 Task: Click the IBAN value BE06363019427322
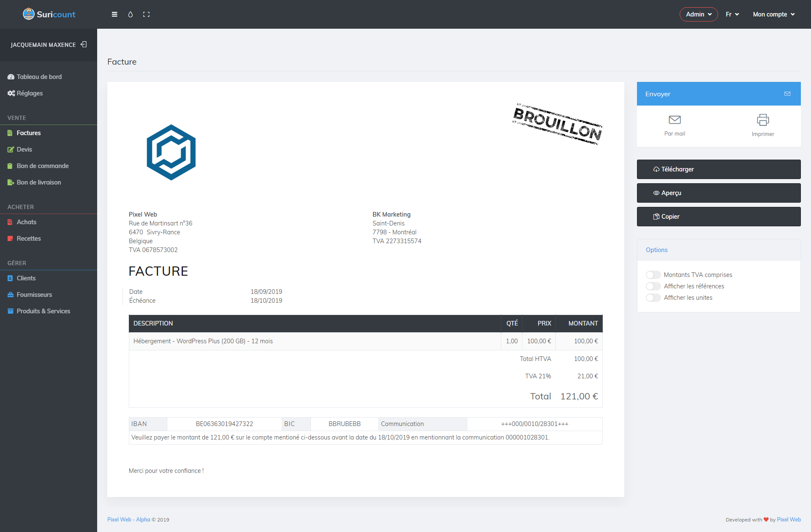(224, 424)
